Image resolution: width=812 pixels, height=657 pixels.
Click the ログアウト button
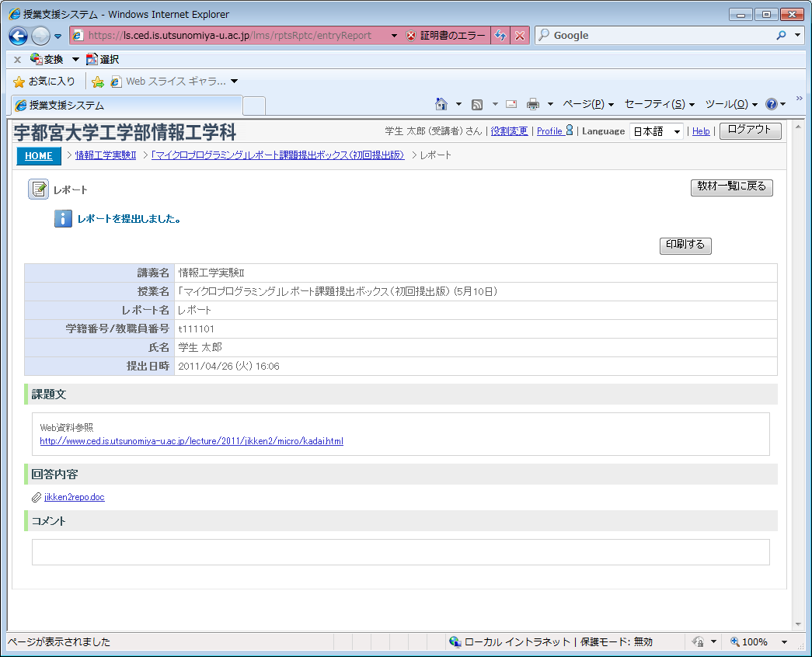750,130
